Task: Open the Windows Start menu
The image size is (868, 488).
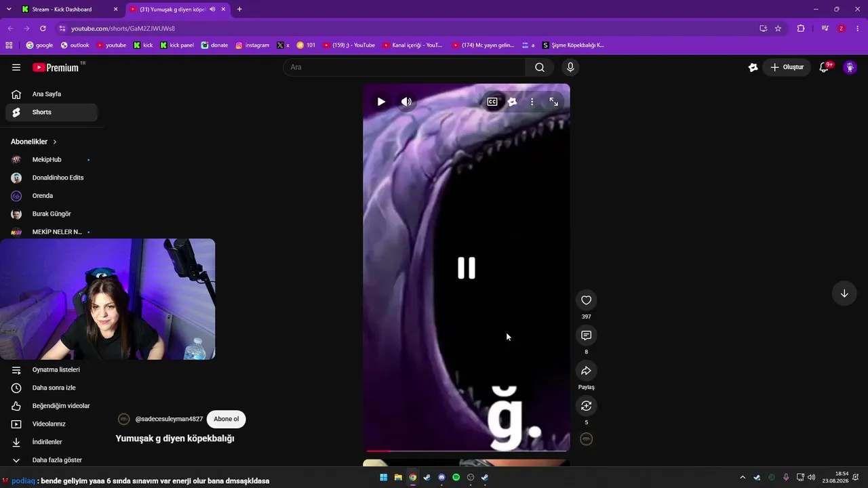Action: click(384, 478)
